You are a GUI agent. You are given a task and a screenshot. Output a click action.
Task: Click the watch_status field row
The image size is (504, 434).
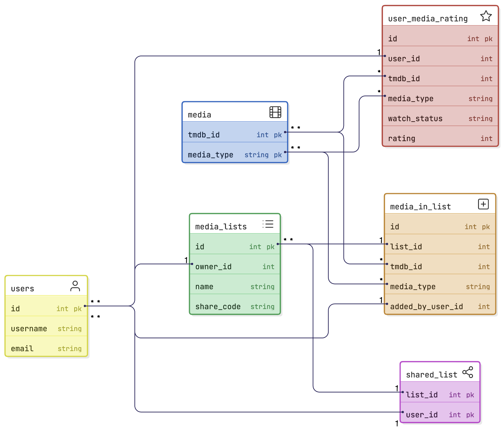click(440, 116)
